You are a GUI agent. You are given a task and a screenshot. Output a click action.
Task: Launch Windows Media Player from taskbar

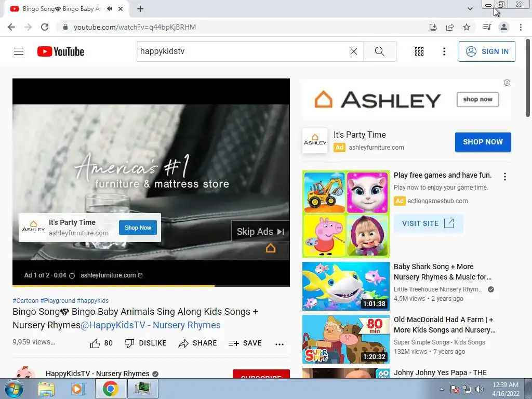click(x=77, y=389)
